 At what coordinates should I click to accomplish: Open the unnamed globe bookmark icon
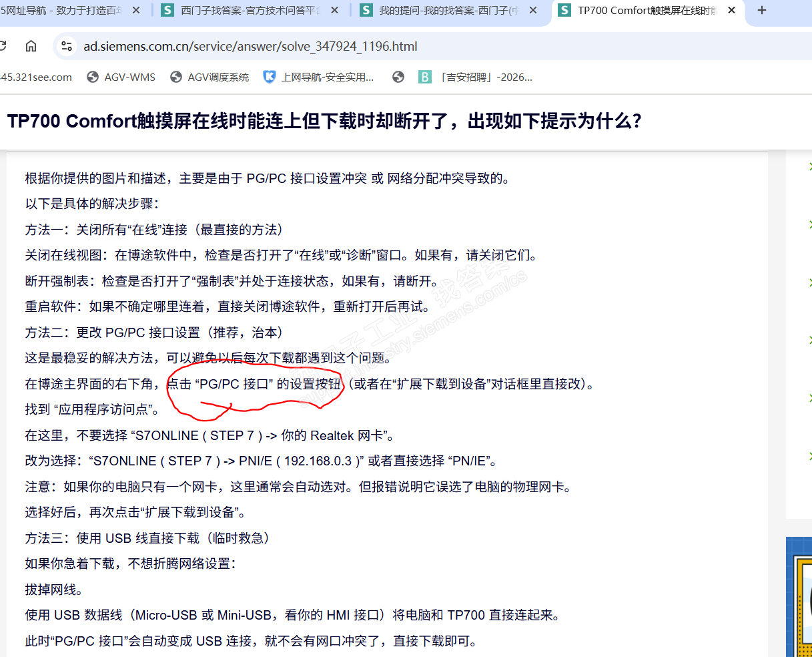[398, 77]
